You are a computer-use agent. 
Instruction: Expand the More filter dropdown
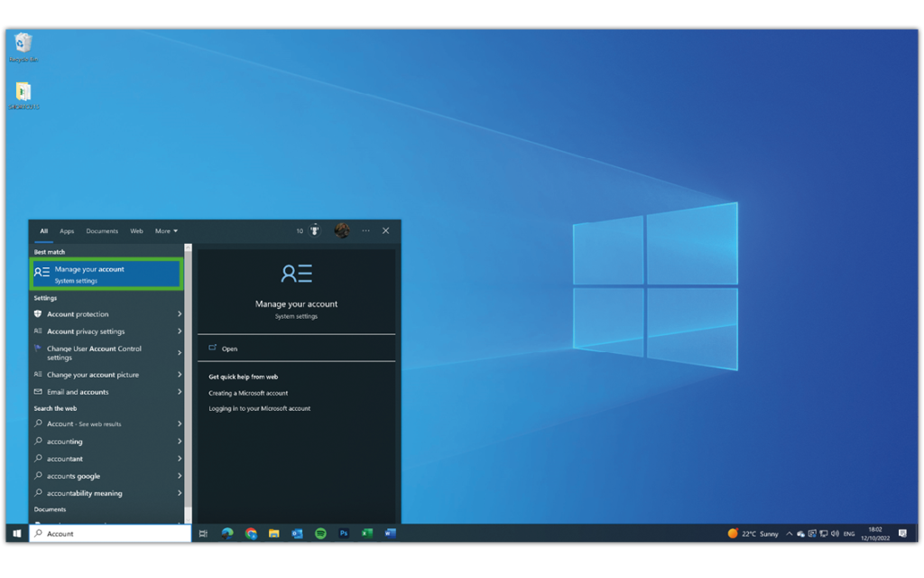click(x=166, y=231)
